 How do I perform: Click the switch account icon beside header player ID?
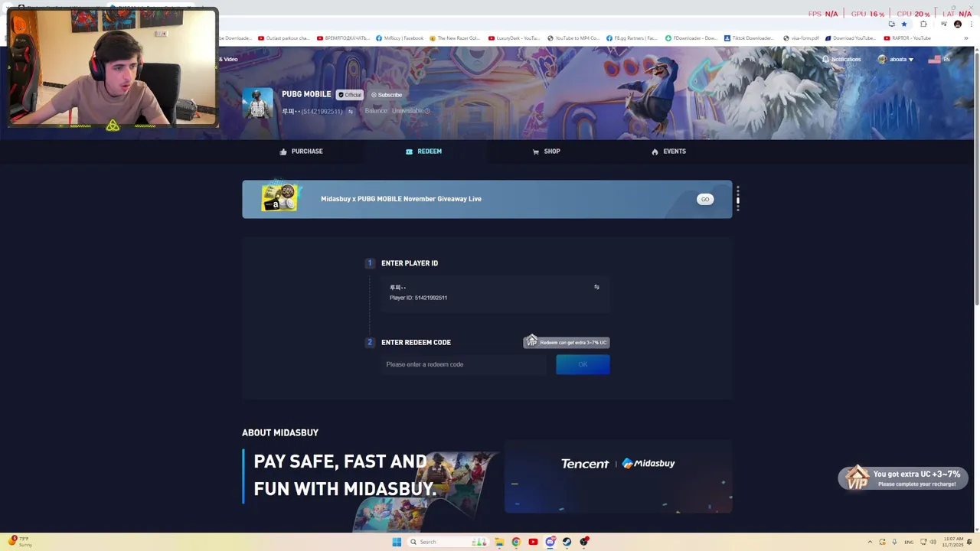[351, 112]
